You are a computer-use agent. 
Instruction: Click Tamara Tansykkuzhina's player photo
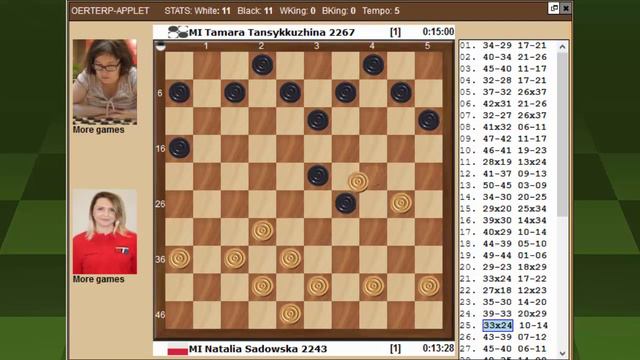[105, 82]
